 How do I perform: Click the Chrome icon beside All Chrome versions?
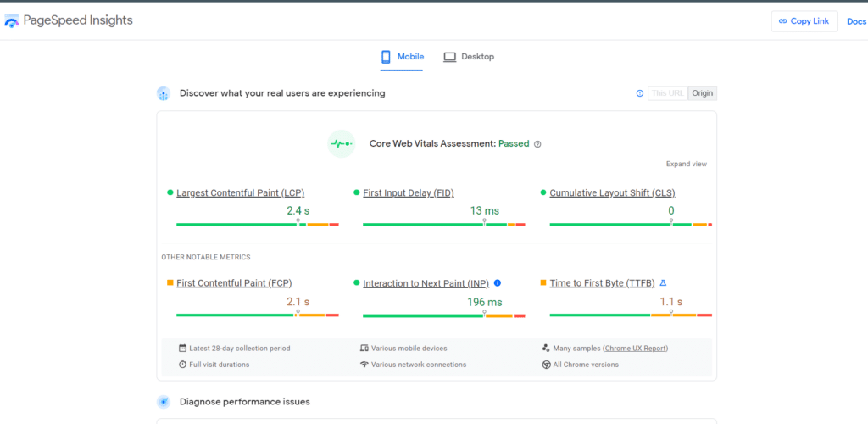point(546,365)
